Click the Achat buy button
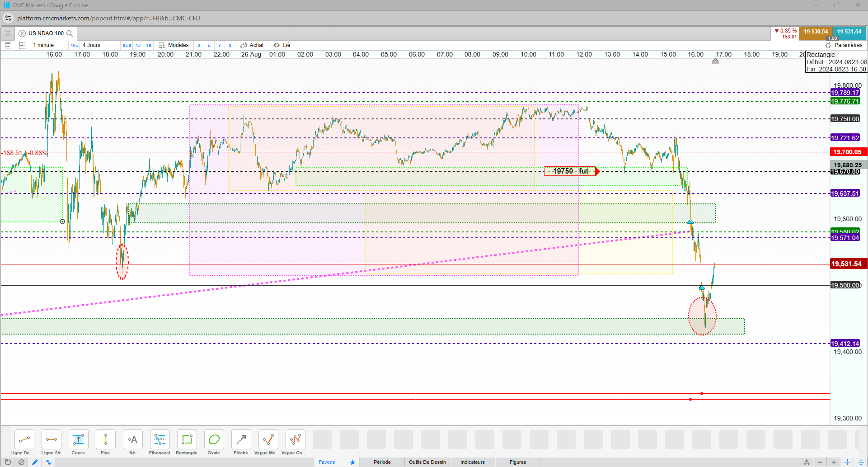868x467 pixels. (252, 45)
